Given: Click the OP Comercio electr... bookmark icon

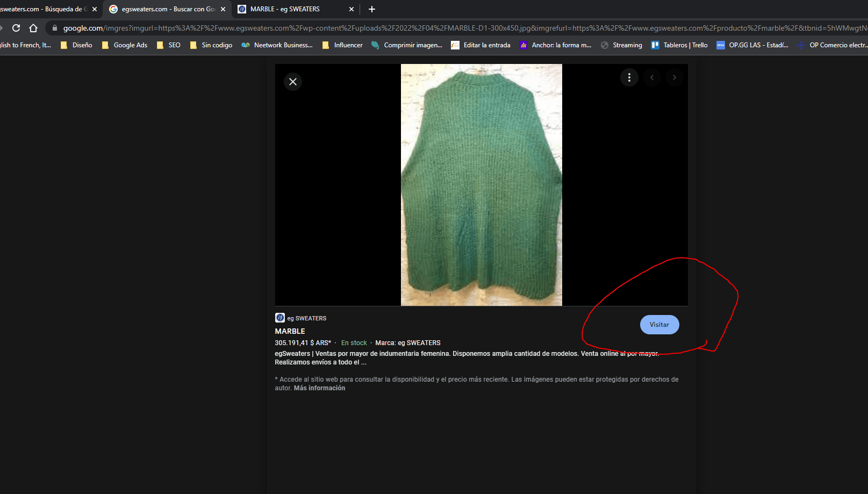Looking at the screenshot, I should pos(801,45).
